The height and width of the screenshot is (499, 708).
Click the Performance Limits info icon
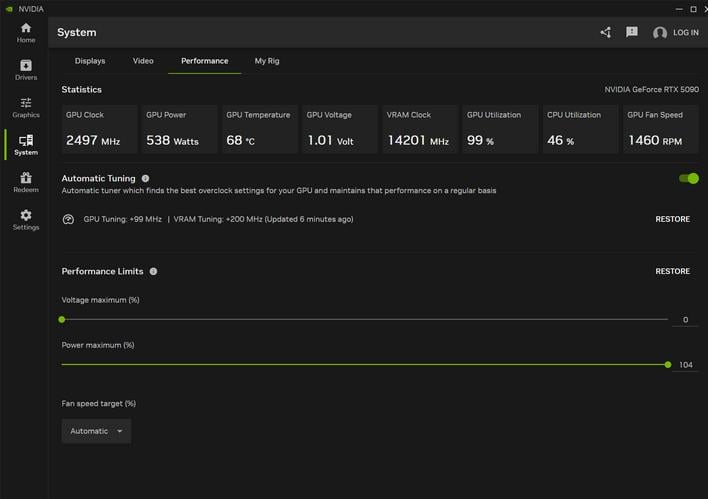(153, 271)
